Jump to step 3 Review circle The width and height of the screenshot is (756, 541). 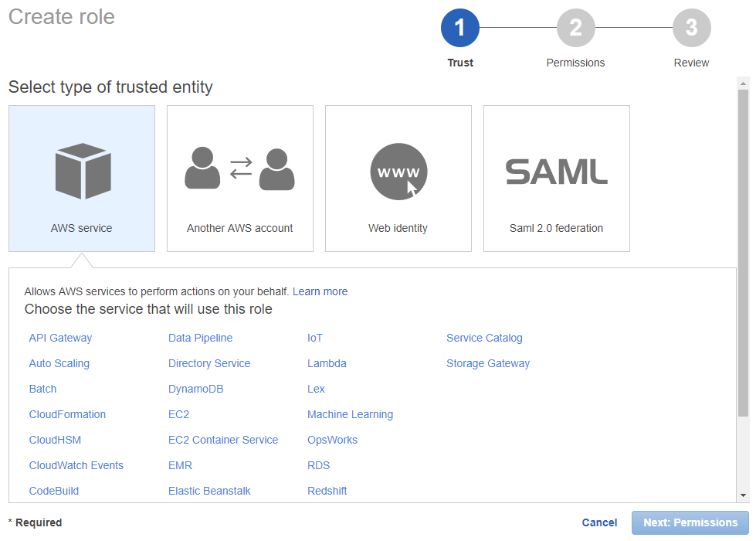[x=691, y=29]
